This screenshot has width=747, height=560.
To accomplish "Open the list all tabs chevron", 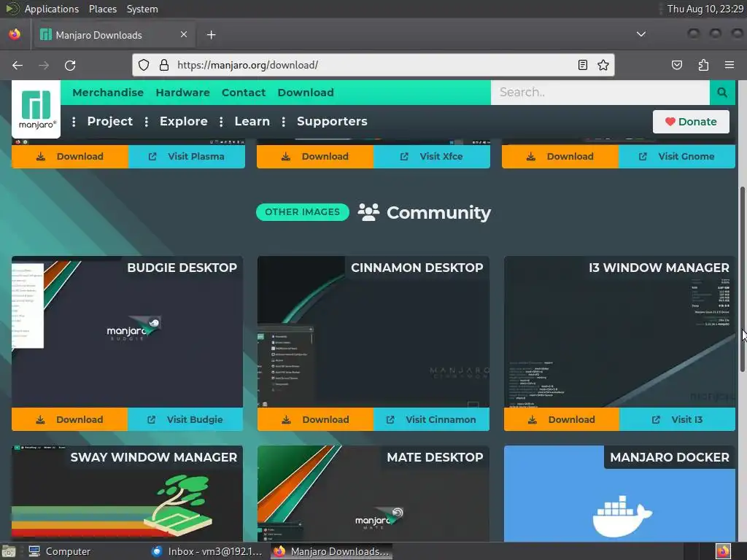I will (641, 34).
